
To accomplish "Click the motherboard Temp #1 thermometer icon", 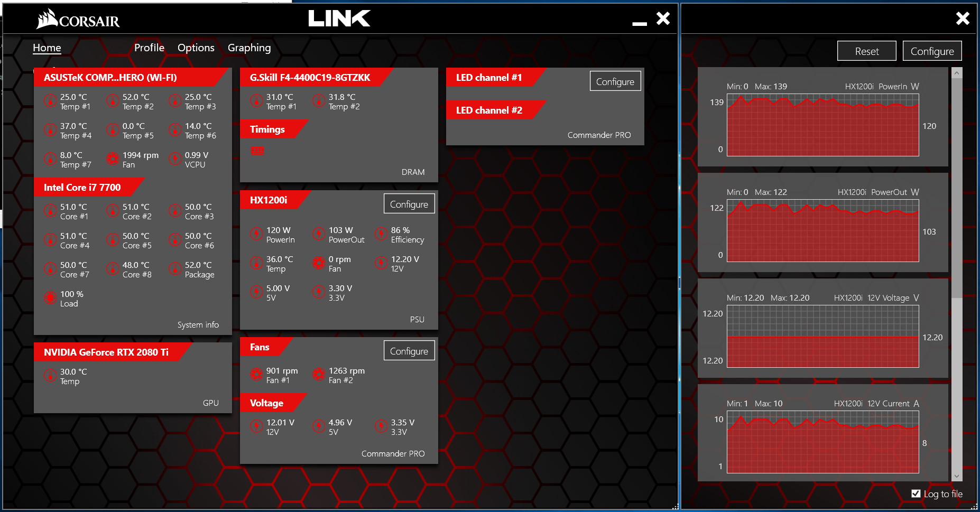I will pos(50,100).
